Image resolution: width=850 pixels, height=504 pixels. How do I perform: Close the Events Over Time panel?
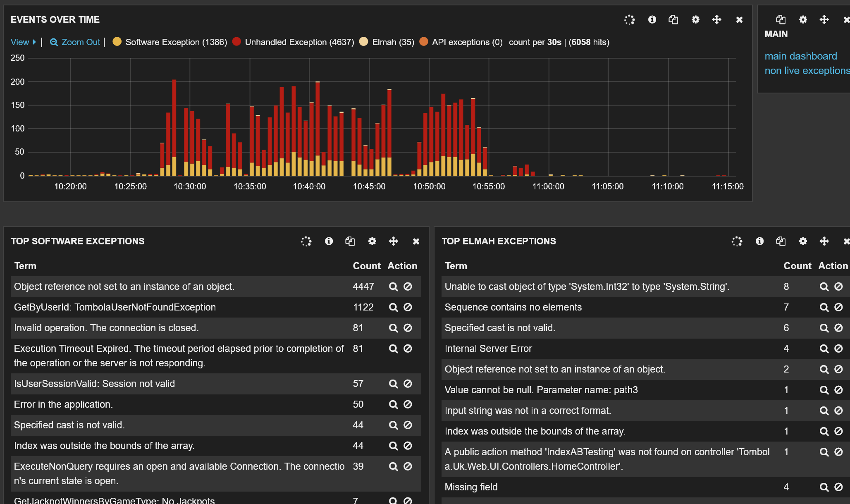click(739, 20)
